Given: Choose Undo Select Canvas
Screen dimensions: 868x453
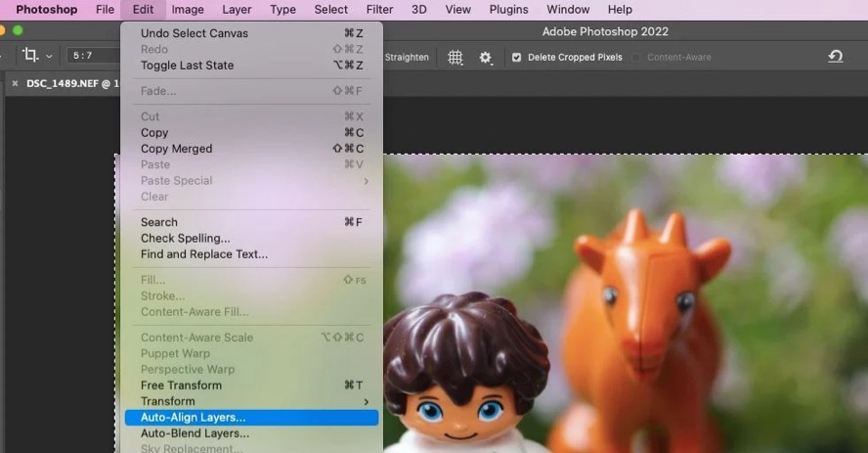Looking at the screenshot, I should tap(252, 33).
